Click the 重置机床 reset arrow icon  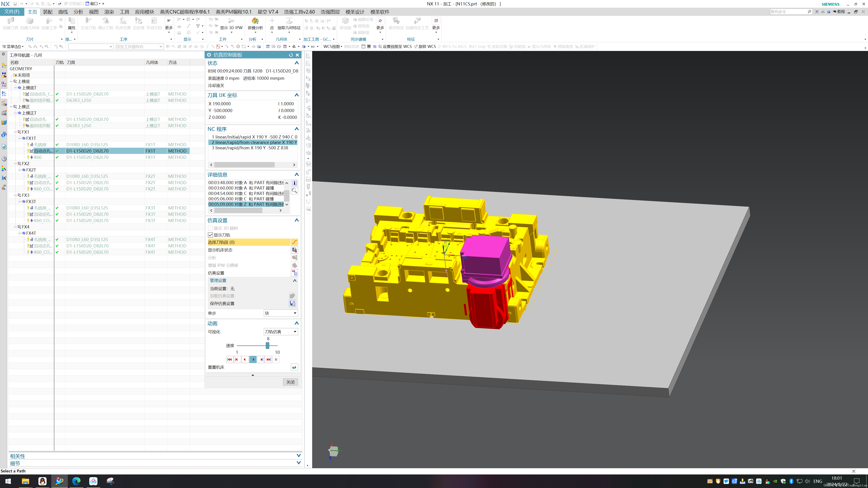point(294,367)
